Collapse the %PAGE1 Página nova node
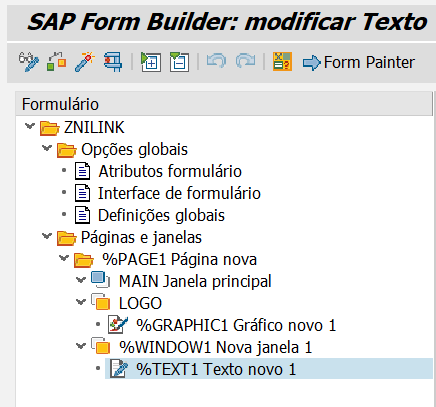The image size is (436, 407). [x=64, y=258]
